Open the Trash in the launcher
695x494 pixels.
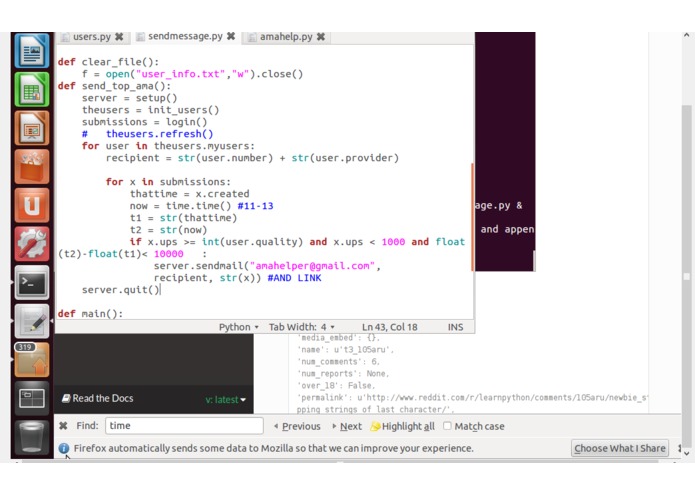coord(32,436)
